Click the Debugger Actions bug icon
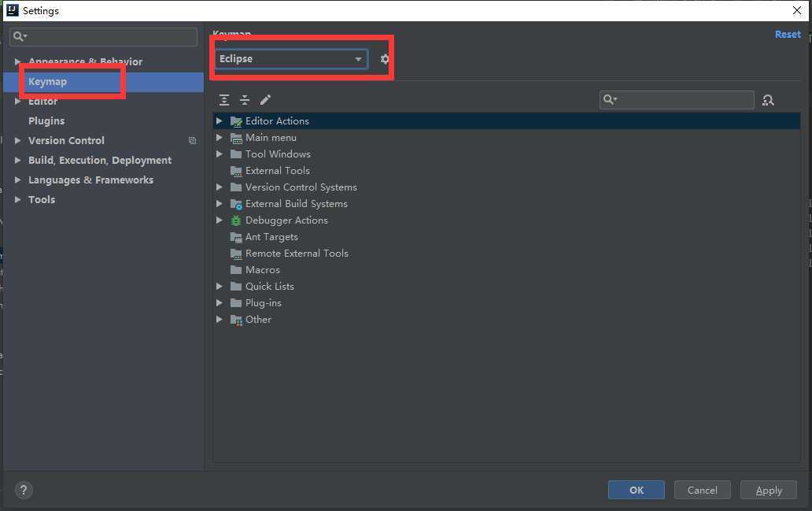812x511 pixels. pyautogui.click(x=236, y=220)
